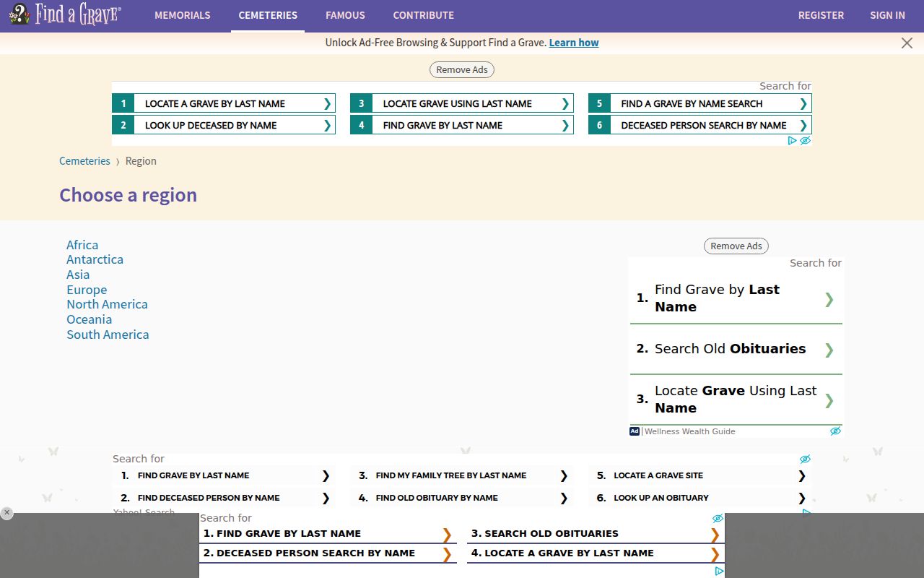Click Sign In in the header

pyautogui.click(x=887, y=15)
